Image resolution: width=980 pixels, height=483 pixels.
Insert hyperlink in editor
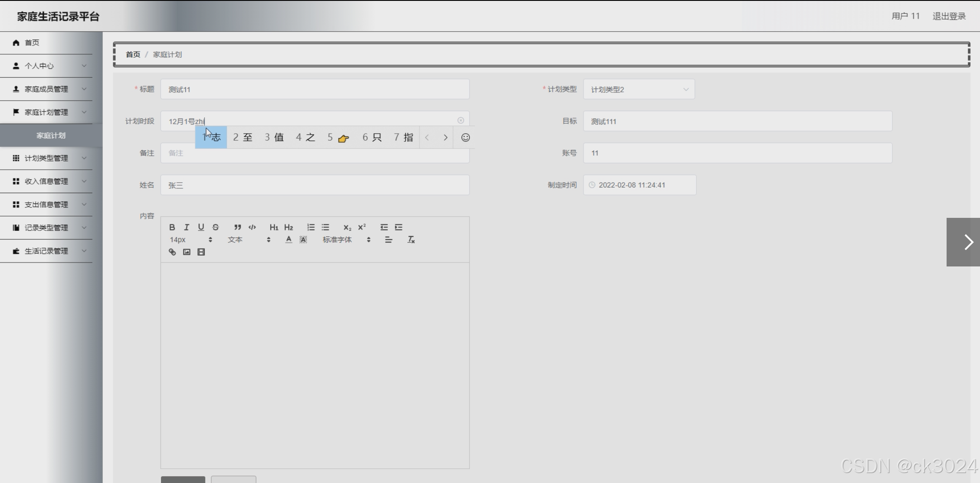pyautogui.click(x=172, y=252)
